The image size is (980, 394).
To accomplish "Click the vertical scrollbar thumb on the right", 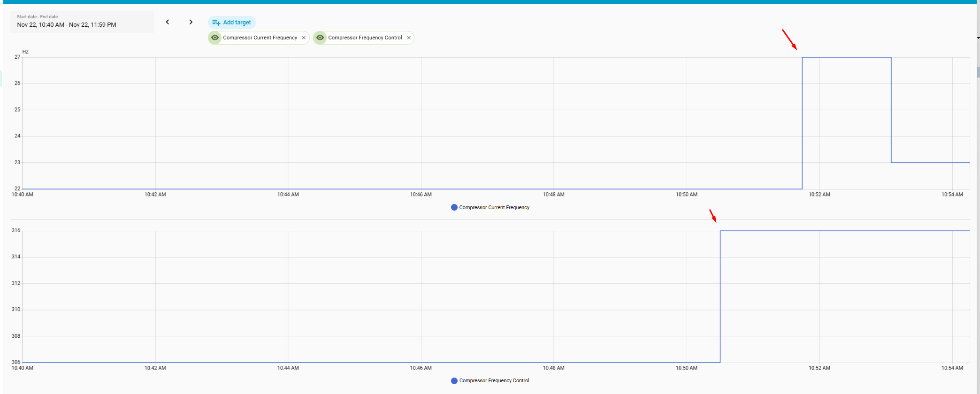I will tap(978, 72).
